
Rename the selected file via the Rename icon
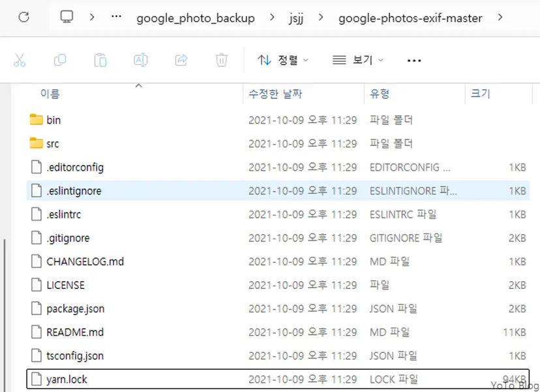[x=140, y=59]
